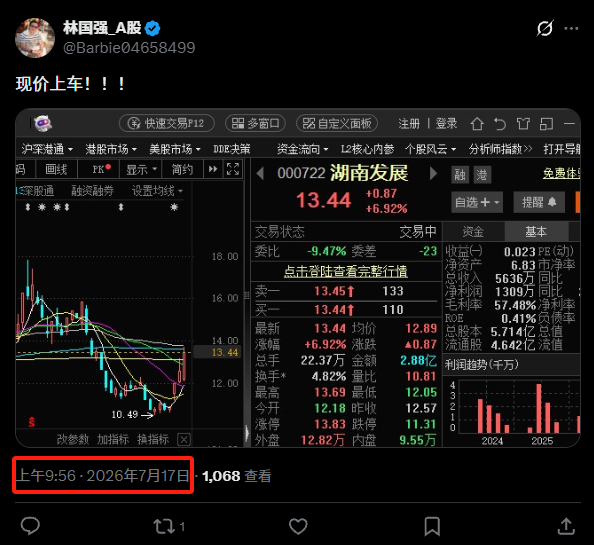Viewport: 594px width, 545px height.
Task: Click the share upload icon
Action: click(566, 526)
